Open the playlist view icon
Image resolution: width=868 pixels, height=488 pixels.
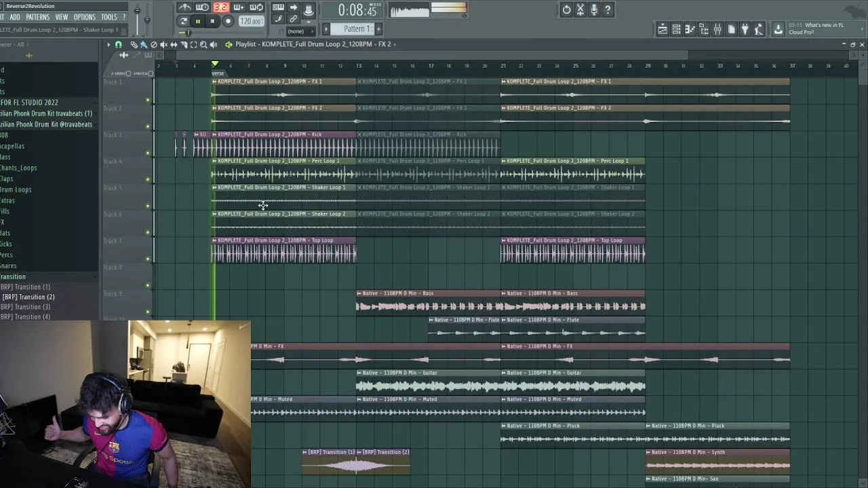663,29
